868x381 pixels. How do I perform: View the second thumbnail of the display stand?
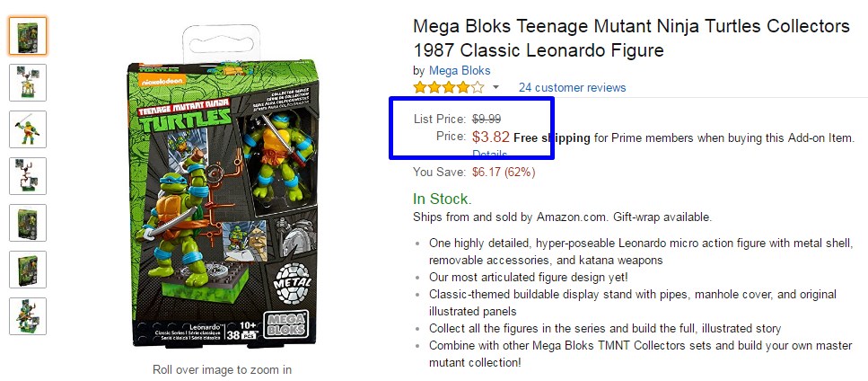(28, 83)
